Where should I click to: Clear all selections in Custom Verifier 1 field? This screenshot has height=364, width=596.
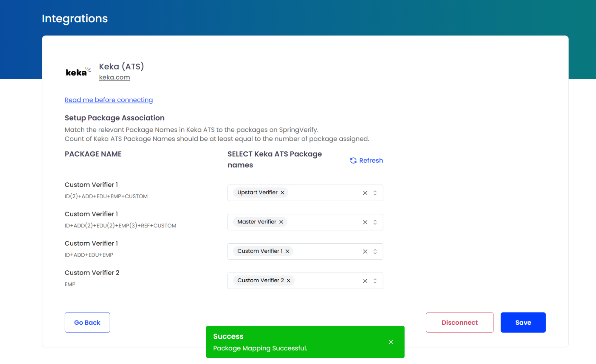[x=365, y=252]
